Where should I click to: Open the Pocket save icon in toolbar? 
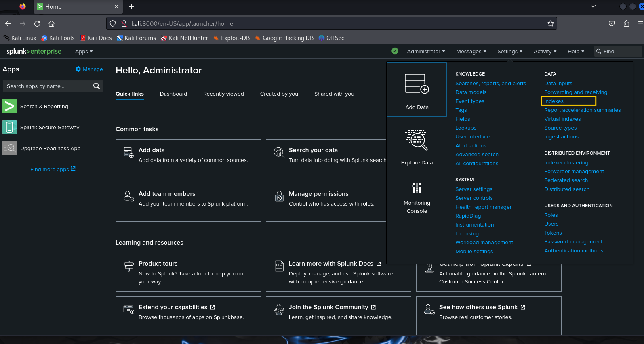click(x=612, y=23)
